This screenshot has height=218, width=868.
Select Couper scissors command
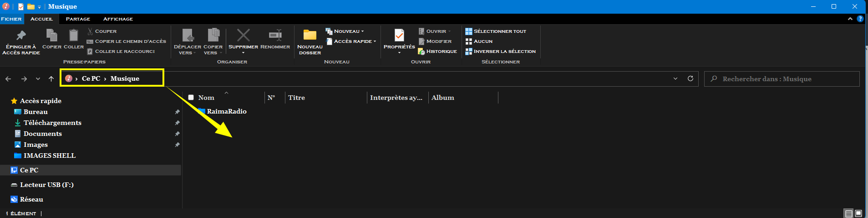[102, 31]
